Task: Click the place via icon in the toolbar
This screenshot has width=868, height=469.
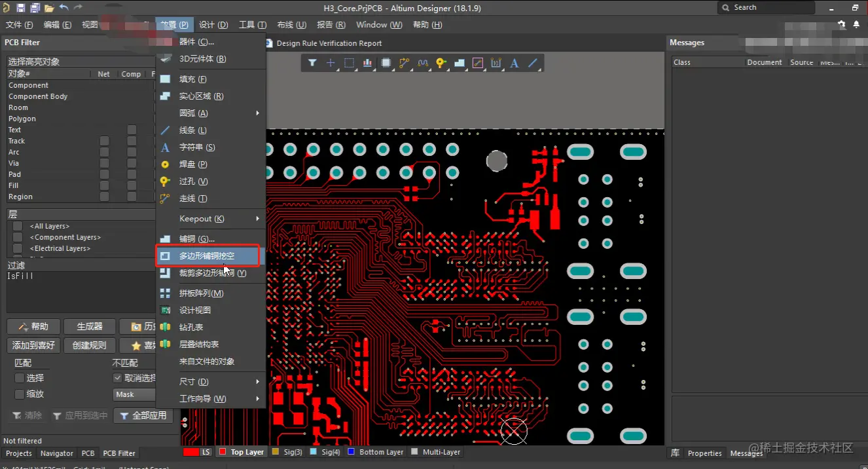Action: (x=441, y=63)
